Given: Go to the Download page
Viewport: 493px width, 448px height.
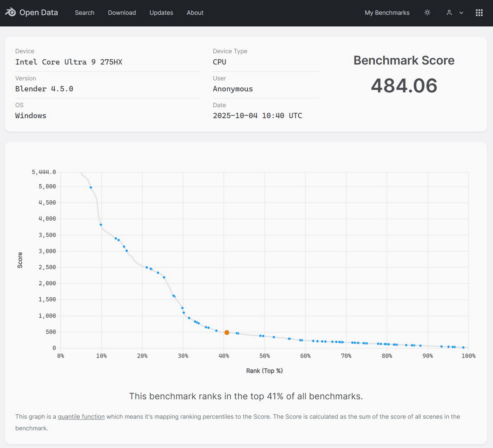Looking at the screenshot, I should click(x=122, y=13).
